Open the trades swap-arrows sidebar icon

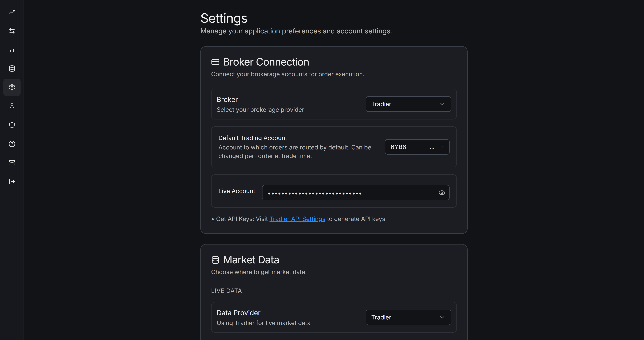[x=12, y=31]
